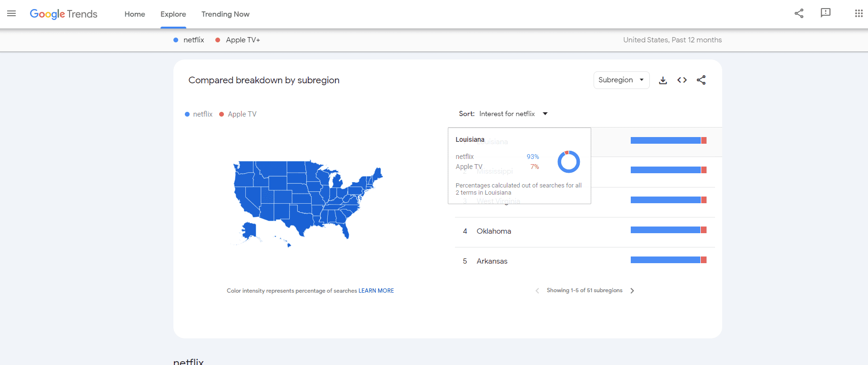Select the Oklahoma row
Image resolution: width=868 pixels, height=365 pixels.
[x=585, y=232]
